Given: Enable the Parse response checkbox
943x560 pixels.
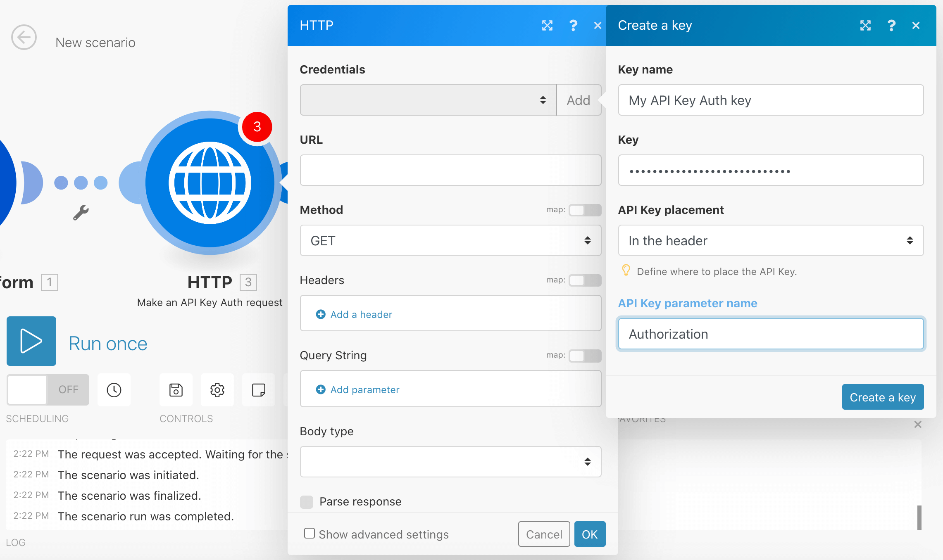Looking at the screenshot, I should click(306, 501).
